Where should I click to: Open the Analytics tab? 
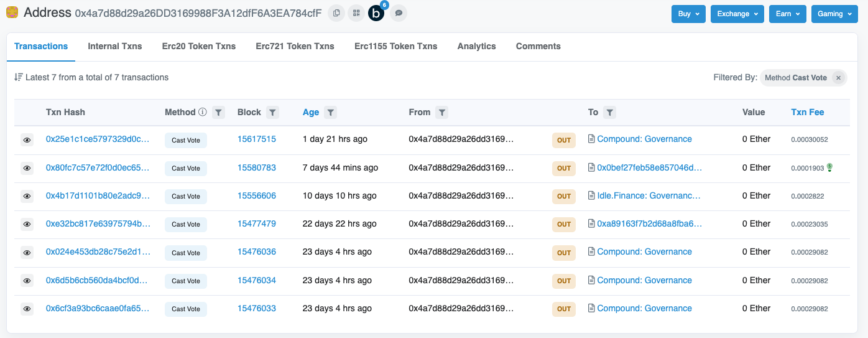477,46
